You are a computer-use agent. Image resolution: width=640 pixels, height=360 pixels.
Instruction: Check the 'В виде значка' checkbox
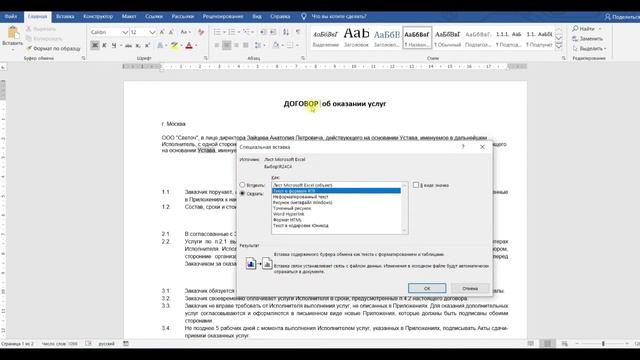click(416, 185)
